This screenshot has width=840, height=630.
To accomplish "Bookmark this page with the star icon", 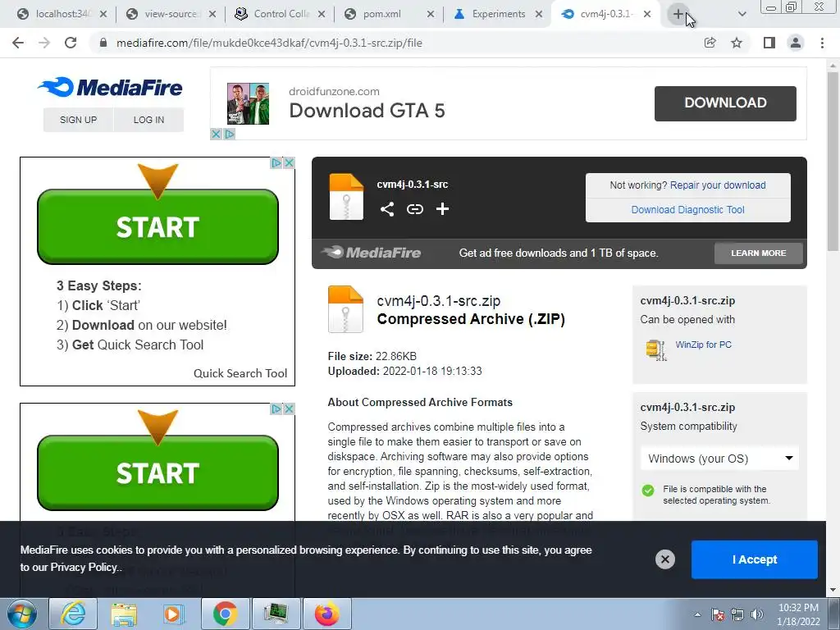I will pyautogui.click(x=737, y=43).
